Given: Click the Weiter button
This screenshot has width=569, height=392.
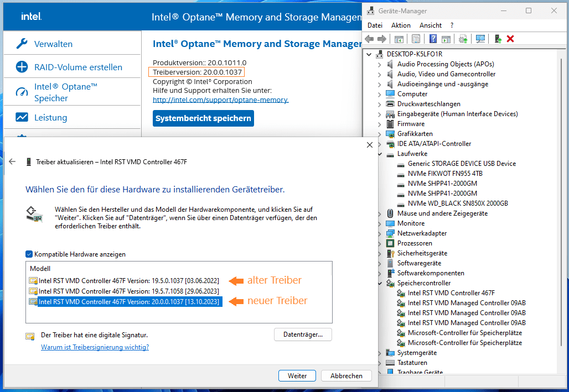Looking at the screenshot, I should point(297,375).
